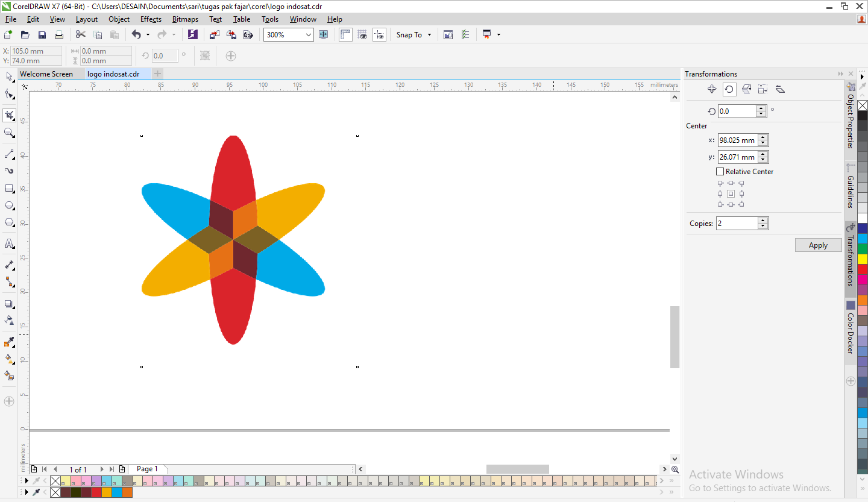Choose the Ellipse tool
Image resolution: width=868 pixels, height=502 pixels.
pyautogui.click(x=9, y=206)
